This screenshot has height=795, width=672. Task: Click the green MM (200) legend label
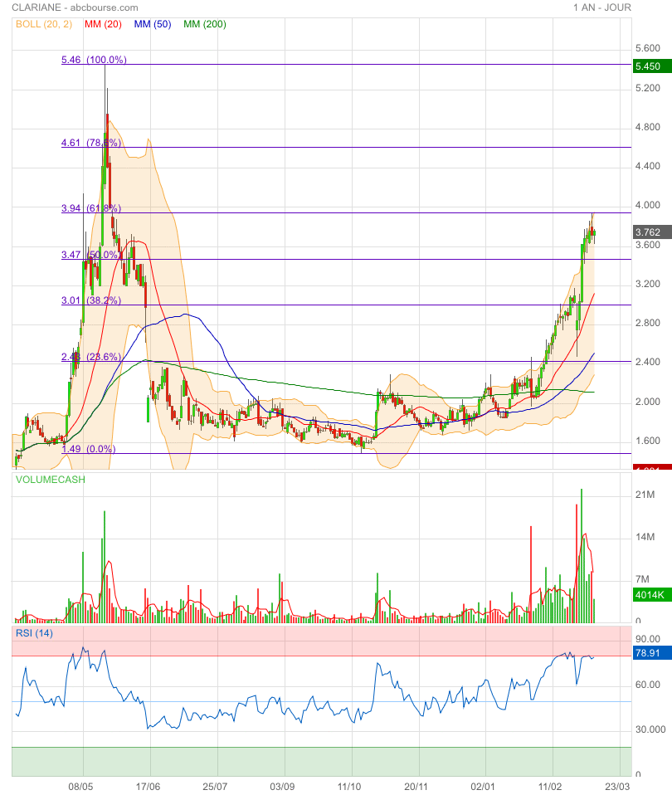pos(205,24)
